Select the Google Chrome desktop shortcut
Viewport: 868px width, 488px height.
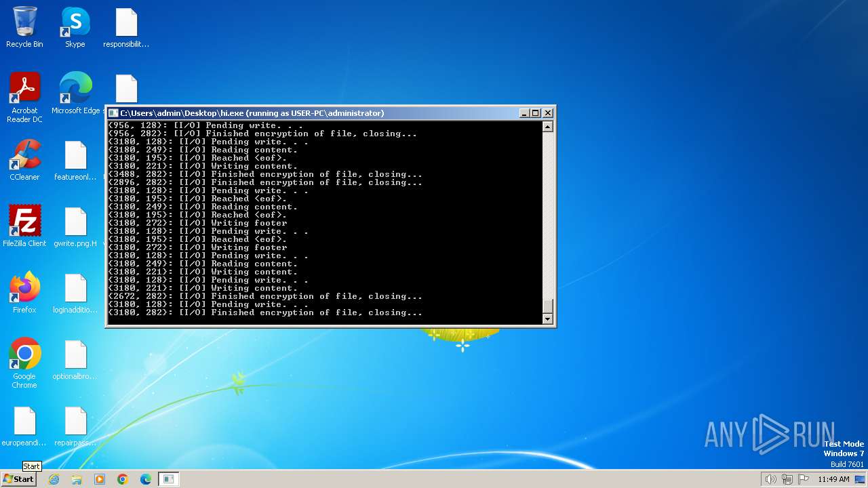[x=24, y=363]
